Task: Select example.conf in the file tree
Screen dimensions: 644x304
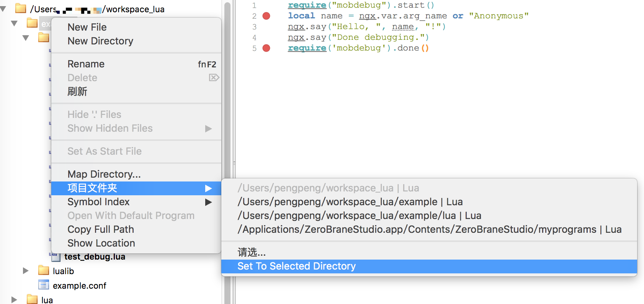Action: [80, 286]
